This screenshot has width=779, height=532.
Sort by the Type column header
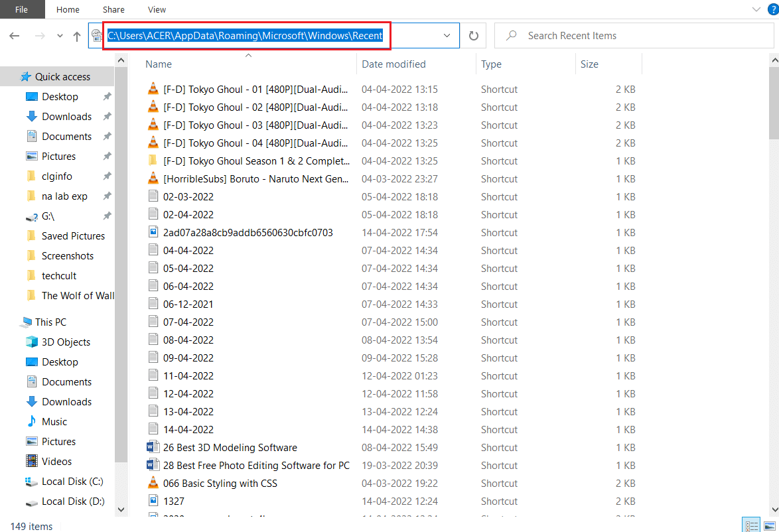491,64
